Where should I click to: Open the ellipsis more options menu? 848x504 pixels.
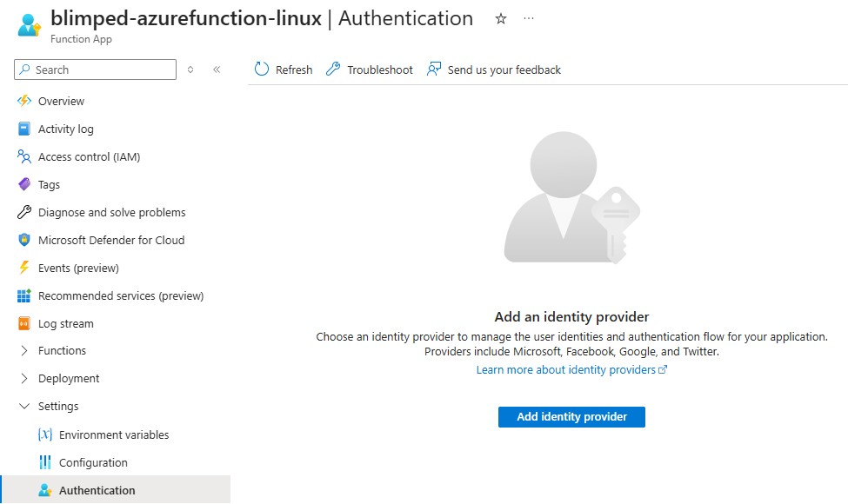pyautogui.click(x=529, y=19)
